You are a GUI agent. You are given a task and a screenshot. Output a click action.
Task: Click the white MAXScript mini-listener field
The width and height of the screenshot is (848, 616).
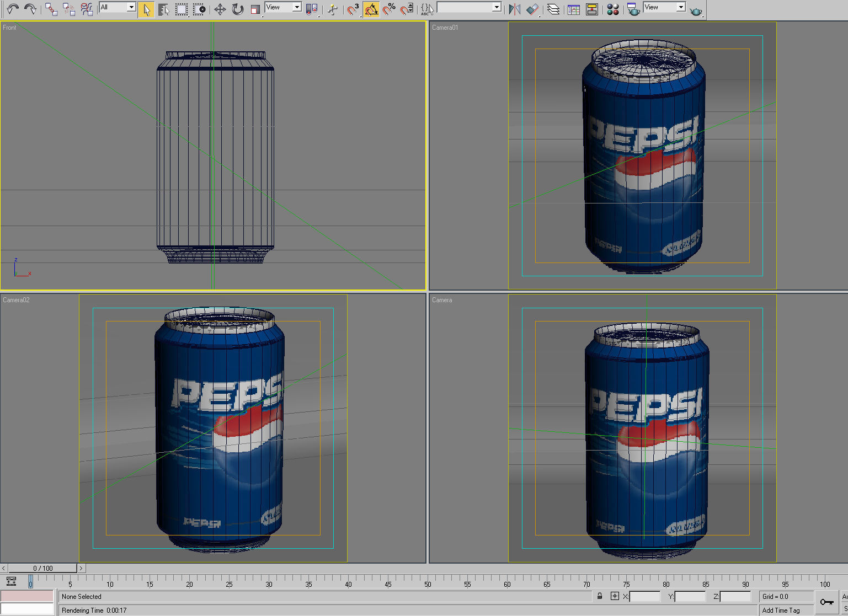[x=27, y=609]
